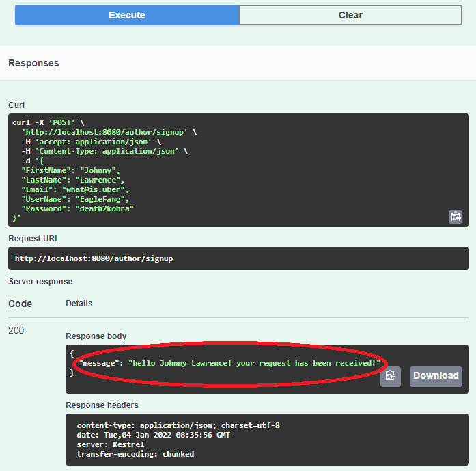Click the Clear button
Image resolution: width=476 pixels, height=471 pixels.
[x=350, y=15]
